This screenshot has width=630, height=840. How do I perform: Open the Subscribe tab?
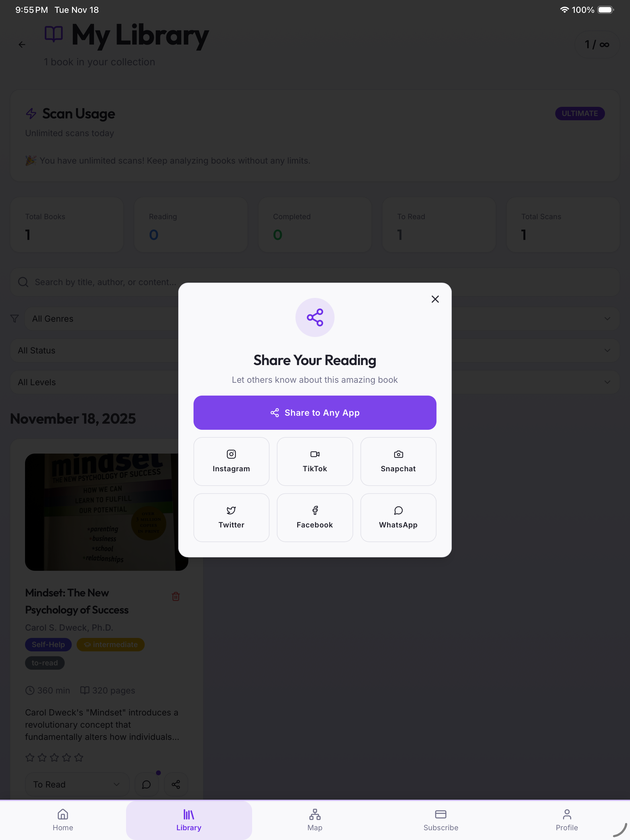click(x=440, y=820)
